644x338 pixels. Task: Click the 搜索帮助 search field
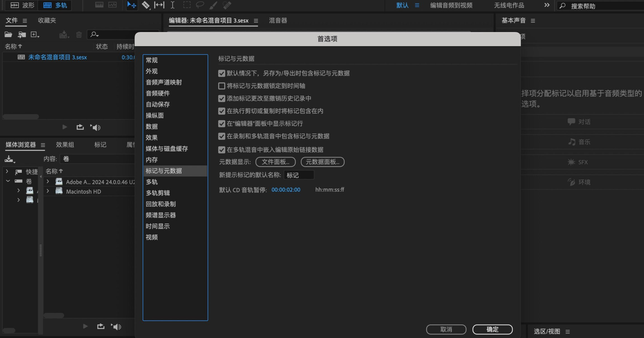[x=600, y=6]
